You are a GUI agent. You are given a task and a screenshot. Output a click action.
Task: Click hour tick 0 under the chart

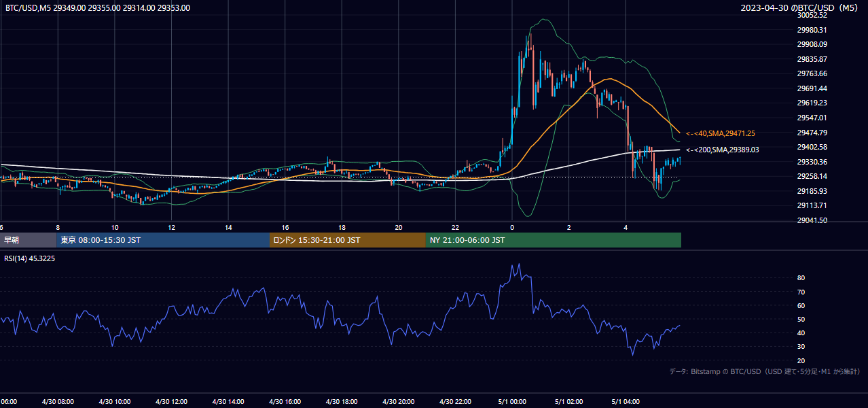coord(511,227)
